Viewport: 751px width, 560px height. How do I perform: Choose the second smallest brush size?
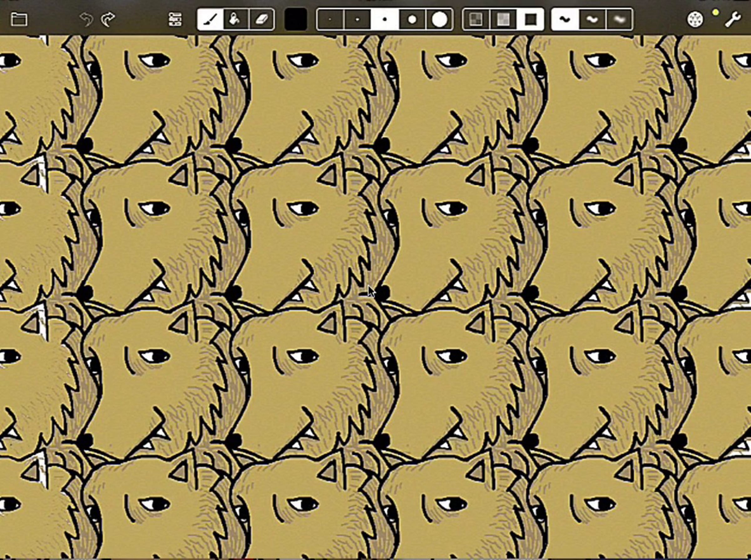coord(357,19)
